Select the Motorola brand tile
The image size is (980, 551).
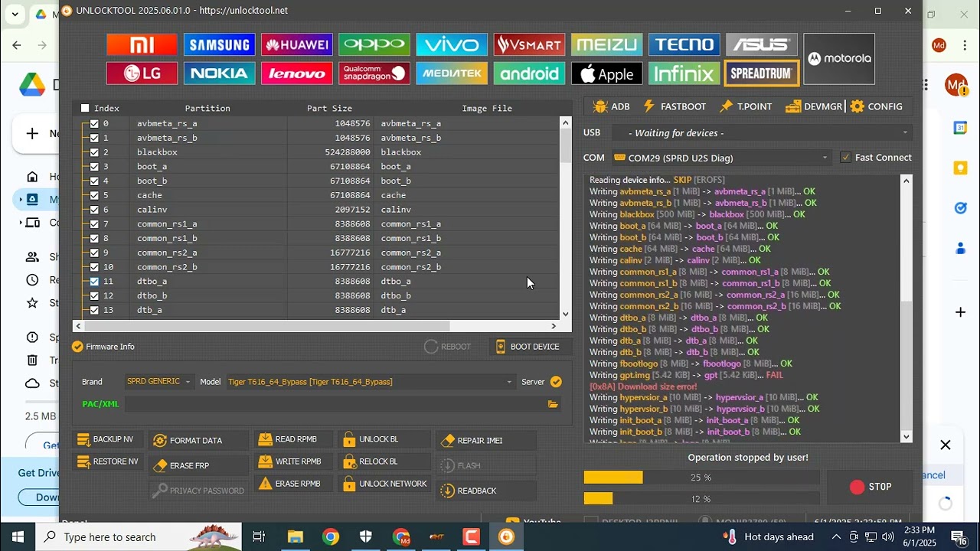(x=839, y=59)
